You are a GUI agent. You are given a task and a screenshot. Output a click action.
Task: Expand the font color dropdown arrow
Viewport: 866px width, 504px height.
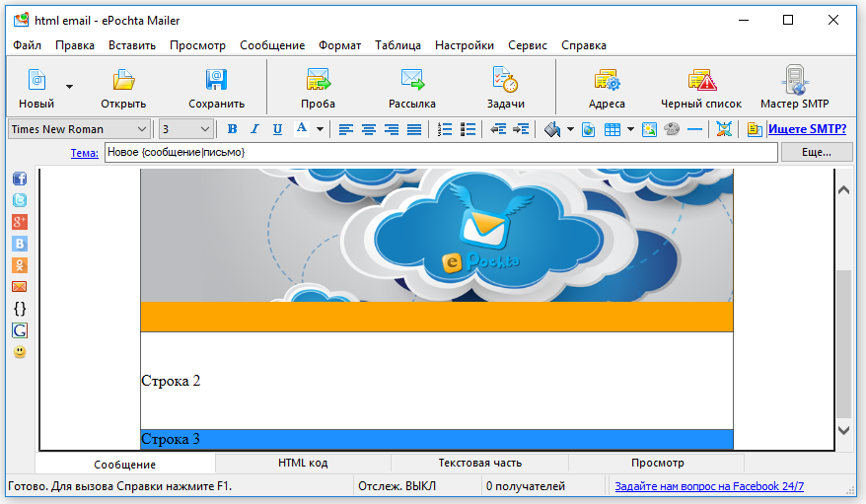pos(320,130)
